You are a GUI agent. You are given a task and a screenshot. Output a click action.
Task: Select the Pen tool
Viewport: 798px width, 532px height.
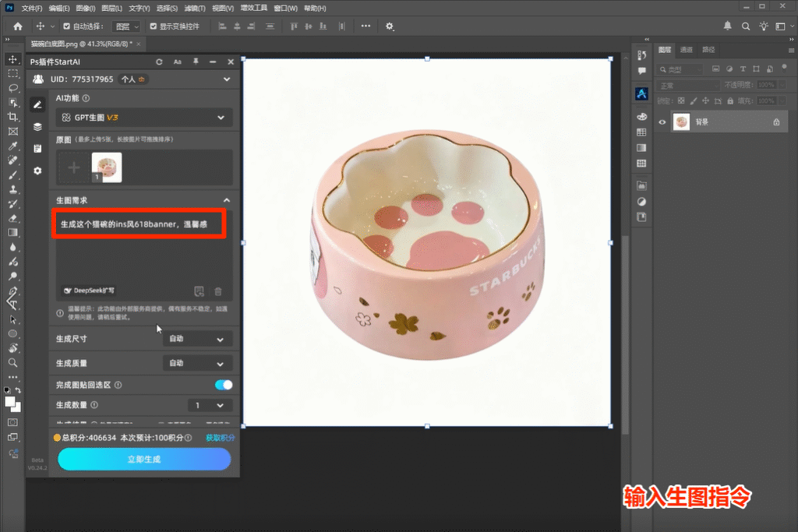[12, 291]
